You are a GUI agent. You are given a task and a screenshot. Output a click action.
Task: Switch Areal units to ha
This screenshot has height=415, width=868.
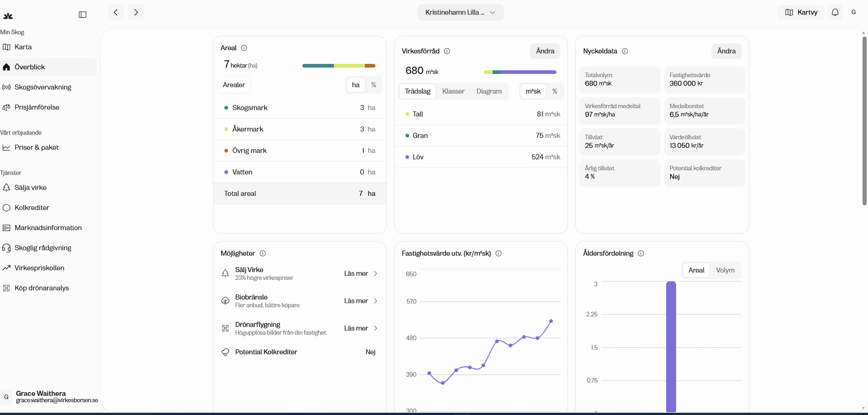pyautogui.click(x=356, y=85)
